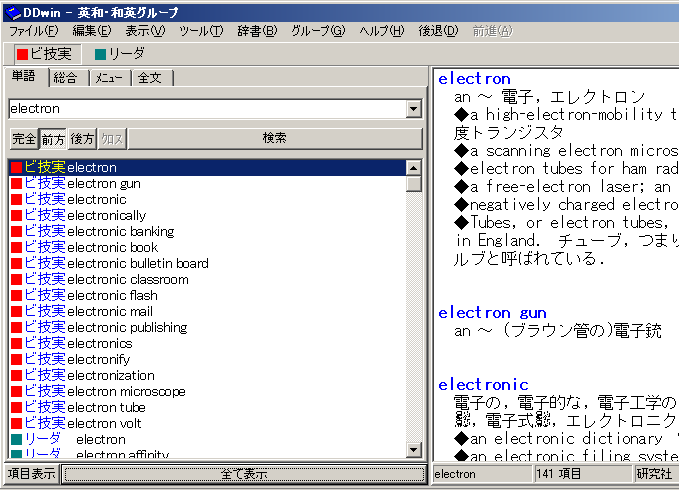The height and width of the screenshot is (491, 679).
Task: Open the 編集(E) menu
Action: pos(92,31)
